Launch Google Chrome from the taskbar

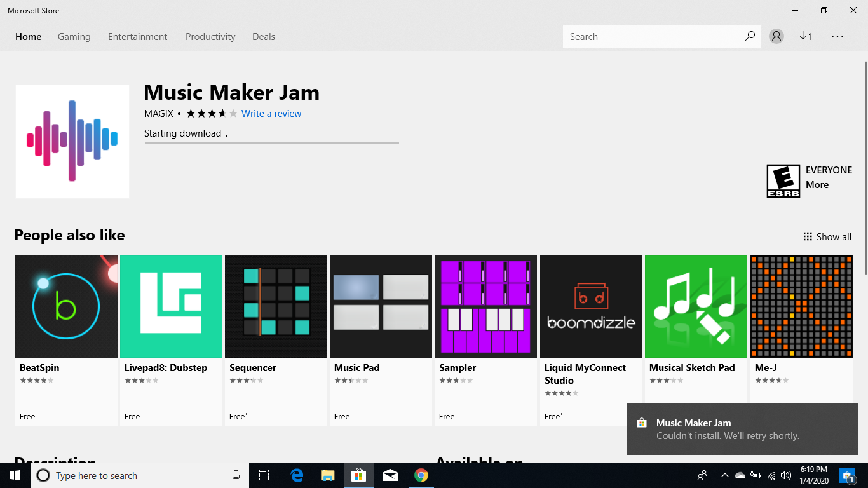tap(421, 475)
